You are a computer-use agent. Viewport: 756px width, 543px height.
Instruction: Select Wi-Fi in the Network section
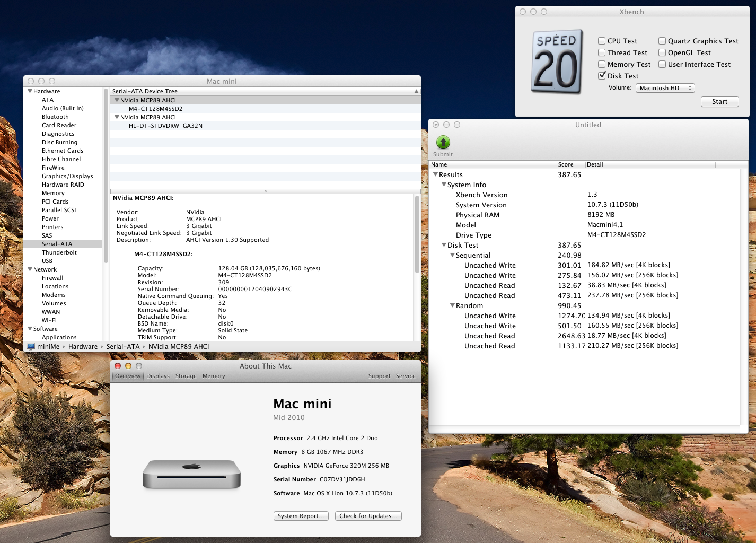[49, 320]
